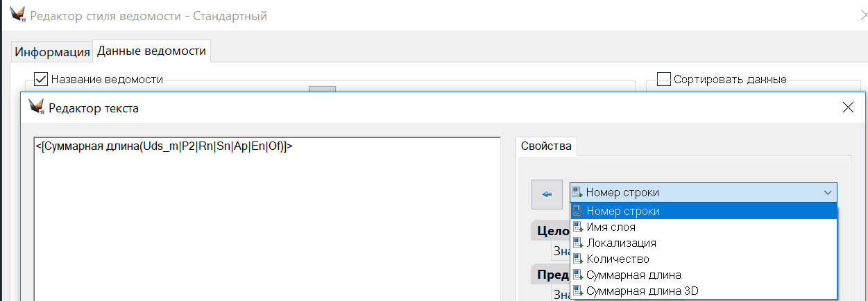
Task: Click the icon beside Локализация entry
Action: [x=577, y=243]
